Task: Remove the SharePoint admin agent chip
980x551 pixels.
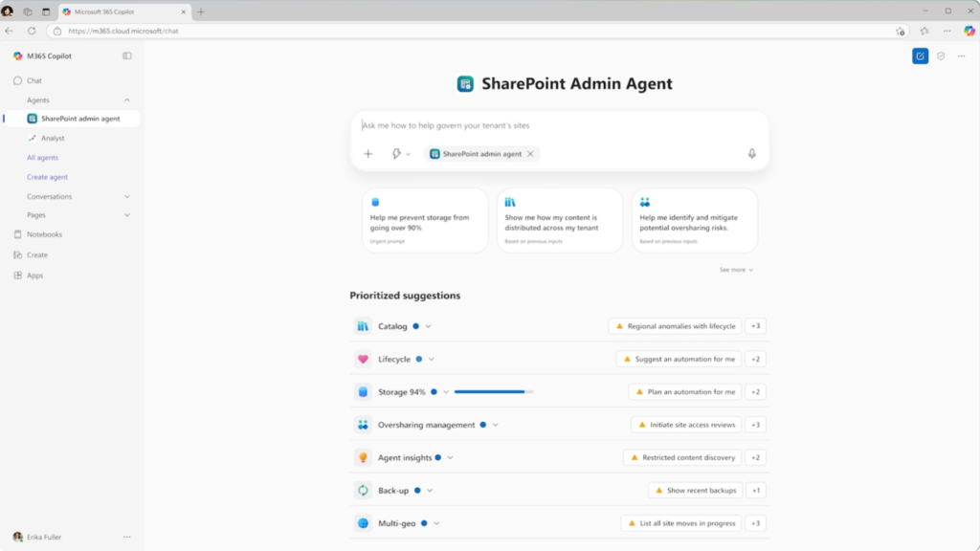Action: coord(530,154)
